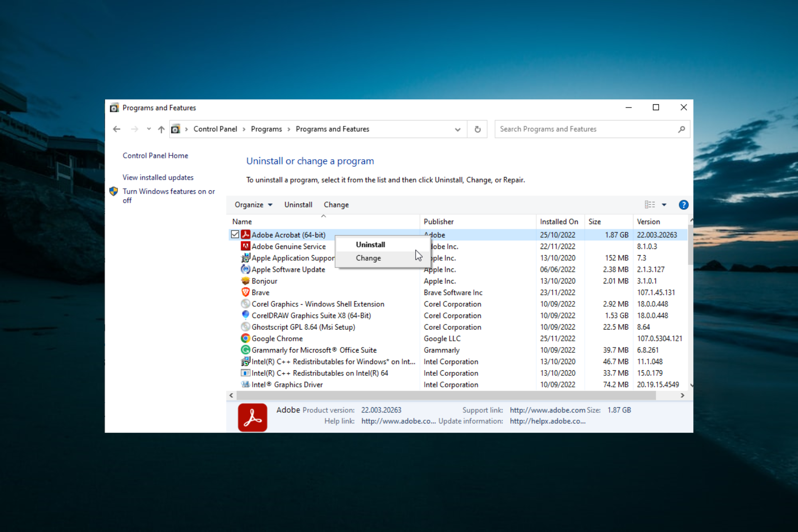The image size is (798, 532).
Task: Click the Adobe Genuine Service icon
Action: (246, 246)
